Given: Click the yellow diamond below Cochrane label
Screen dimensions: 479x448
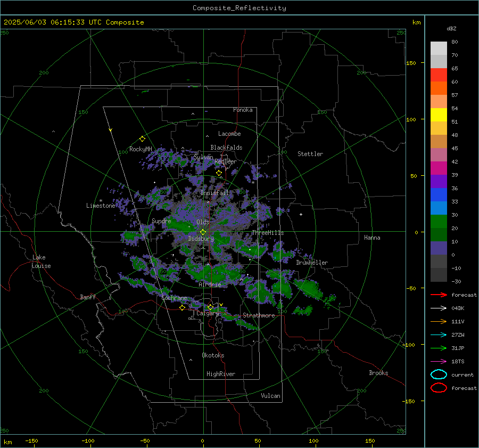Looking at the screenshot, I should [182, 307].
